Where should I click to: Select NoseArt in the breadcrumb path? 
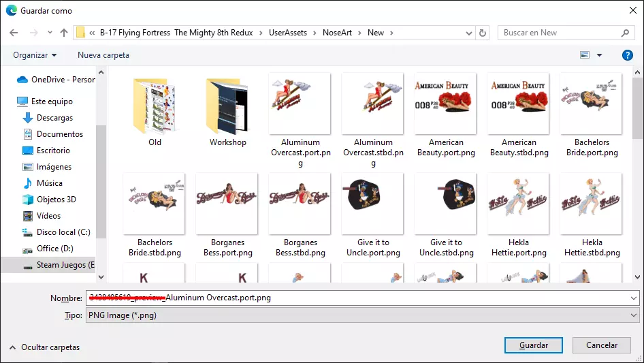point(337,33)
